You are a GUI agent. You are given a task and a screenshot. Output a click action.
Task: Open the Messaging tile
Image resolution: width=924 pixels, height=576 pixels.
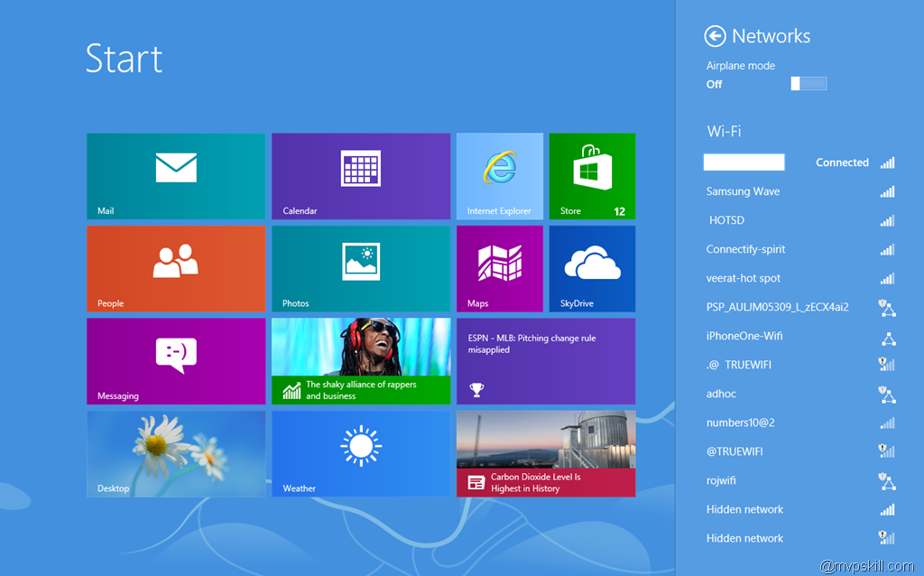coord(176,361)
